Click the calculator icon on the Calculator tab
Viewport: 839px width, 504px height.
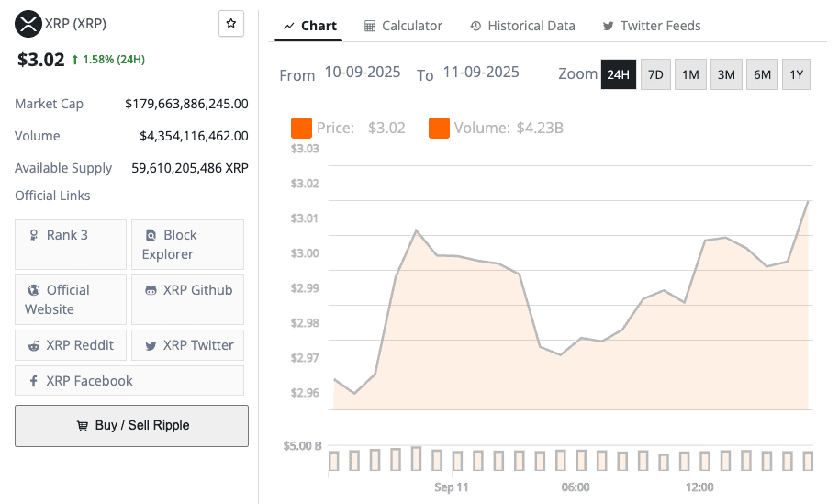(370, 26)
